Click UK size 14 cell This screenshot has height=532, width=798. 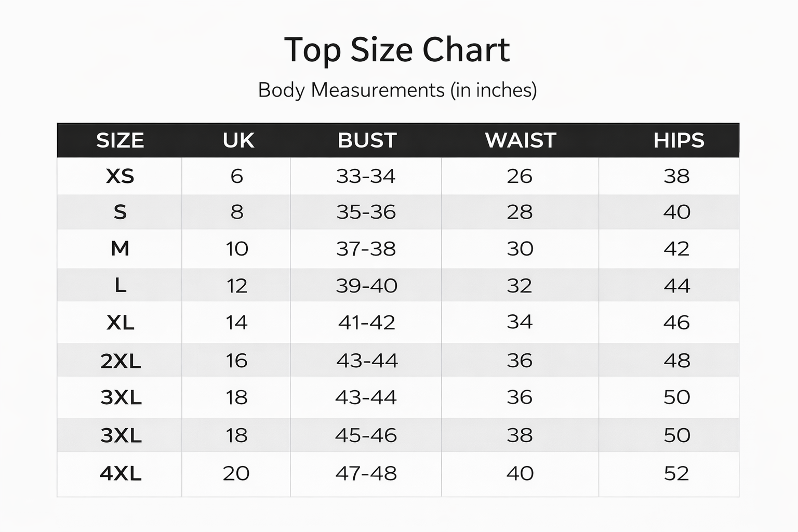[x=236, y=323]
